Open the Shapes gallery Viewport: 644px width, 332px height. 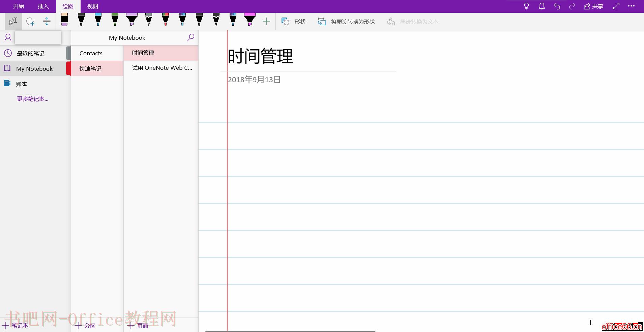pos(293,22)
